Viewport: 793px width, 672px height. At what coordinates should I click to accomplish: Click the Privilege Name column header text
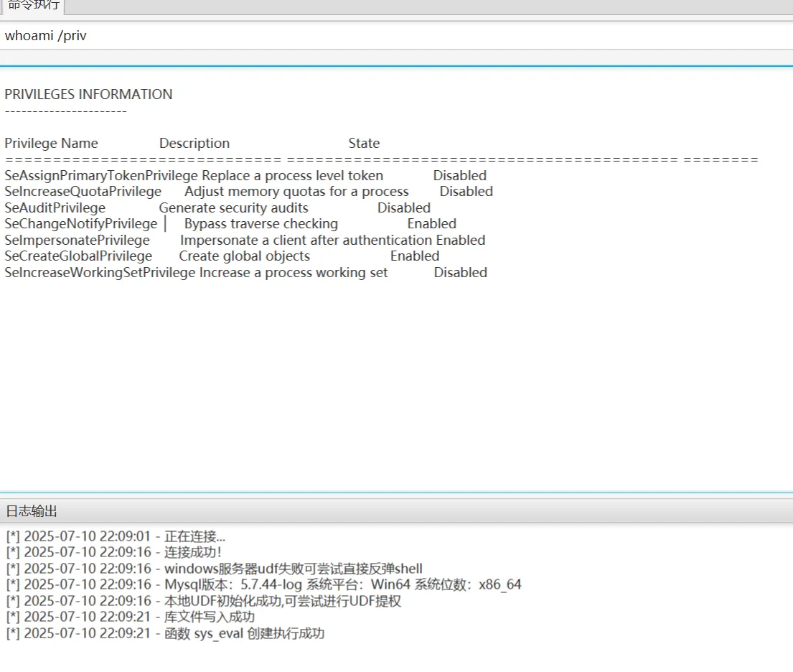pos(51,143)
